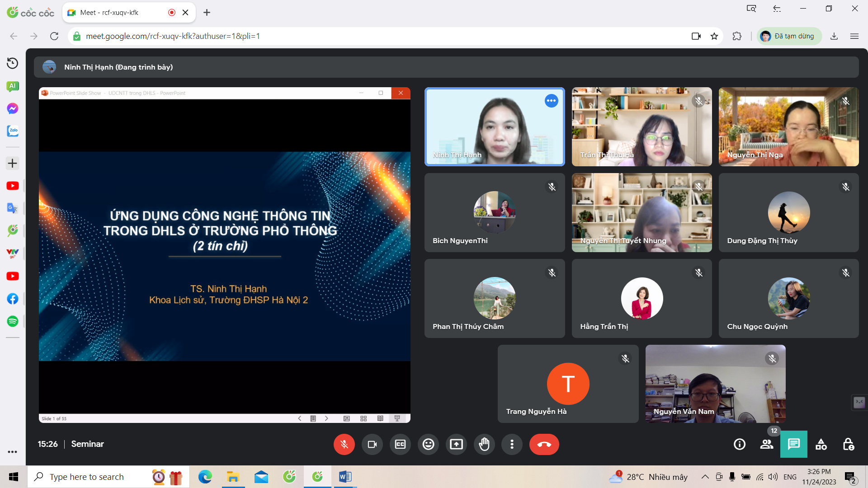Viewport: 868px width, 488px height.
Task: Open the downloads icon in browser toolbar
Action: 834,36
